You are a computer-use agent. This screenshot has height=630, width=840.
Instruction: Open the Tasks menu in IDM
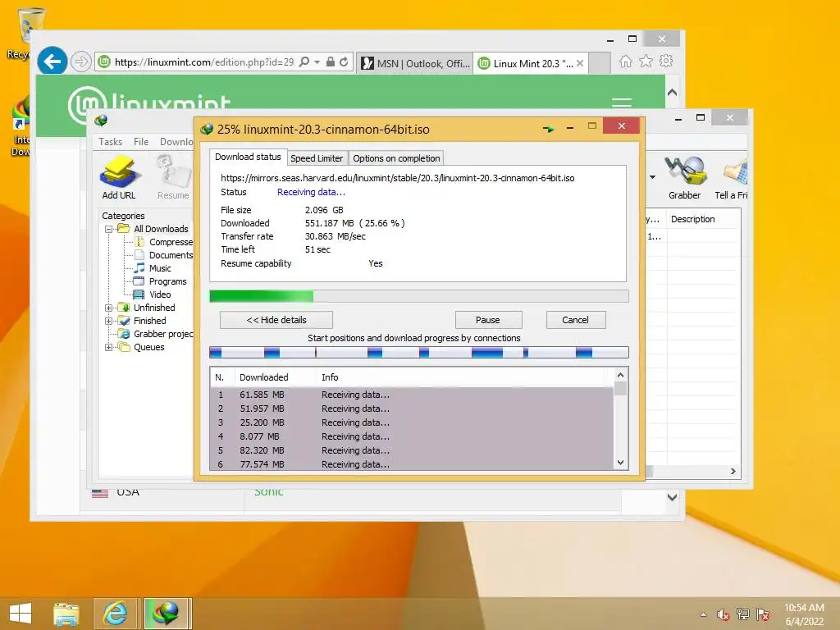(111, 142)
